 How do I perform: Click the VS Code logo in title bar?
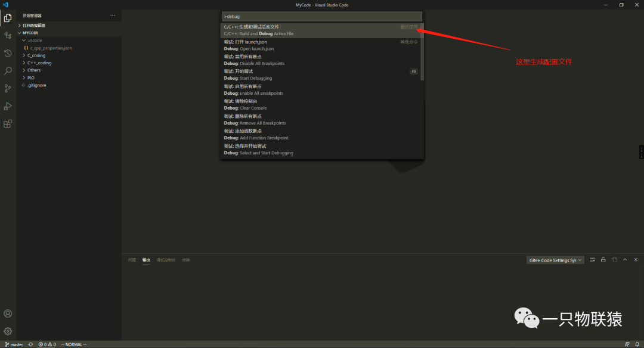pyautogui.click(x=6, y=5)
